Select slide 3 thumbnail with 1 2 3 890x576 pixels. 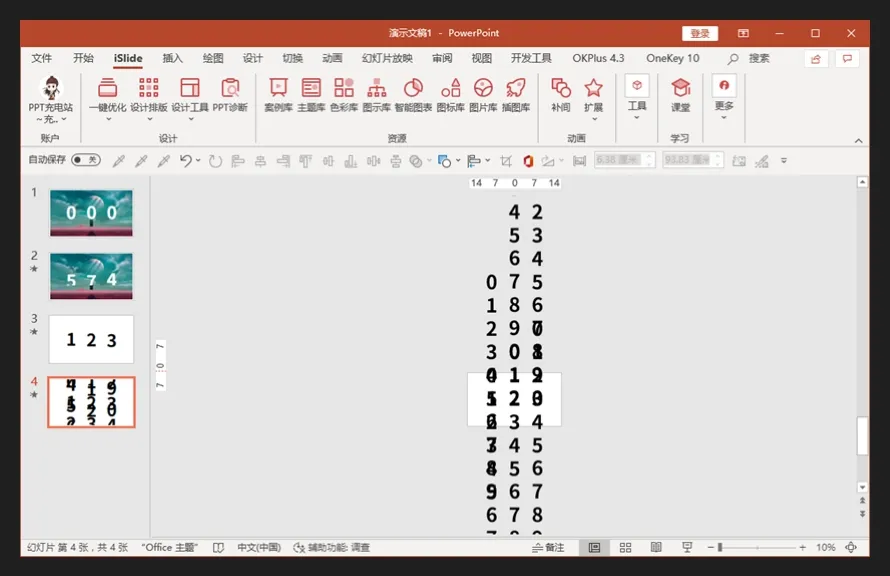point(91,339)
